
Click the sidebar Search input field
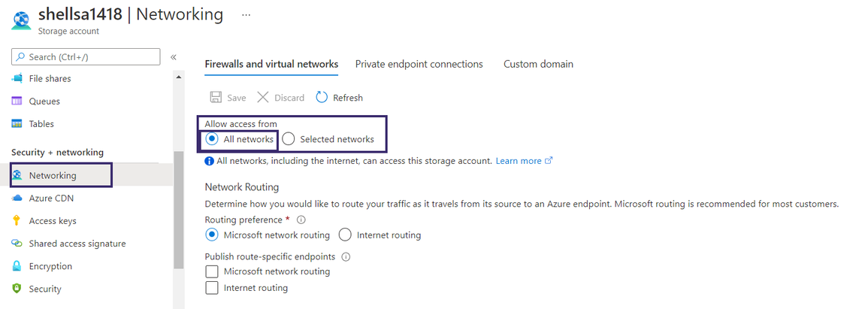tap(86, 56)
